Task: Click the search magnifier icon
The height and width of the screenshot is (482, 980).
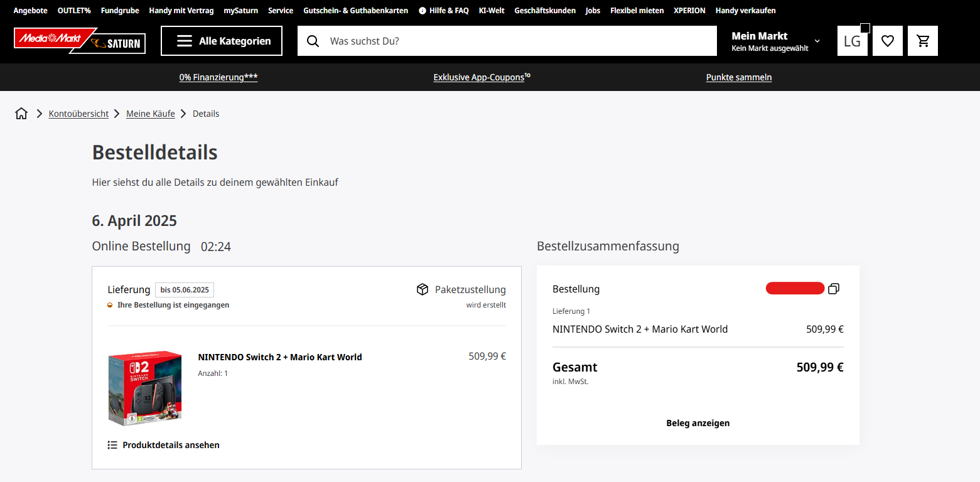Action: pos(313,41)
